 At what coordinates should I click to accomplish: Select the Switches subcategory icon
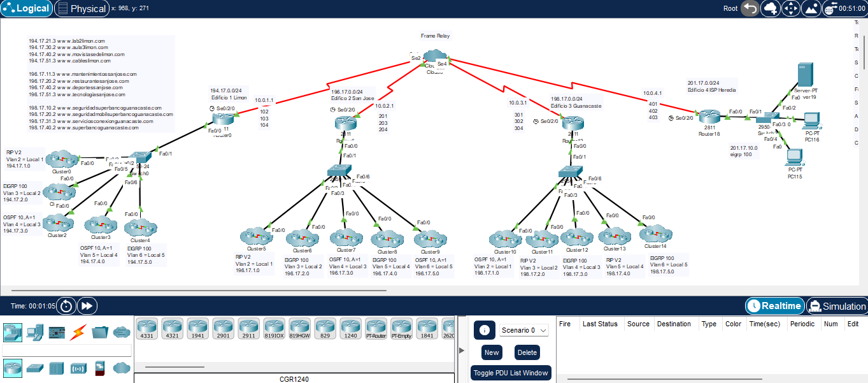pos(34,368)
